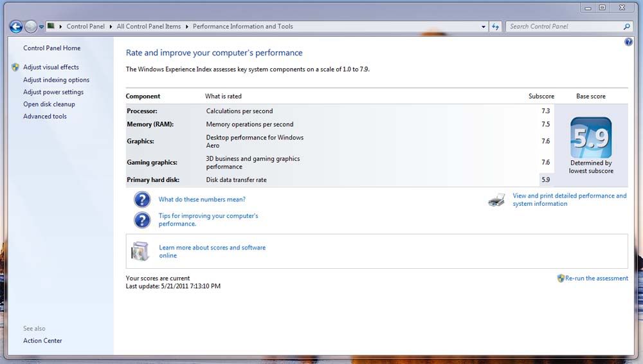
Task: Click the Gaming graphics row label
Action: 152,163
